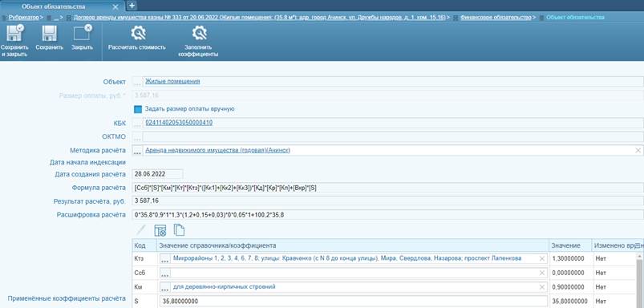Open ellipsis picker in Км row
The height and width of the screenshot is (308, 644).
point(164,287)
